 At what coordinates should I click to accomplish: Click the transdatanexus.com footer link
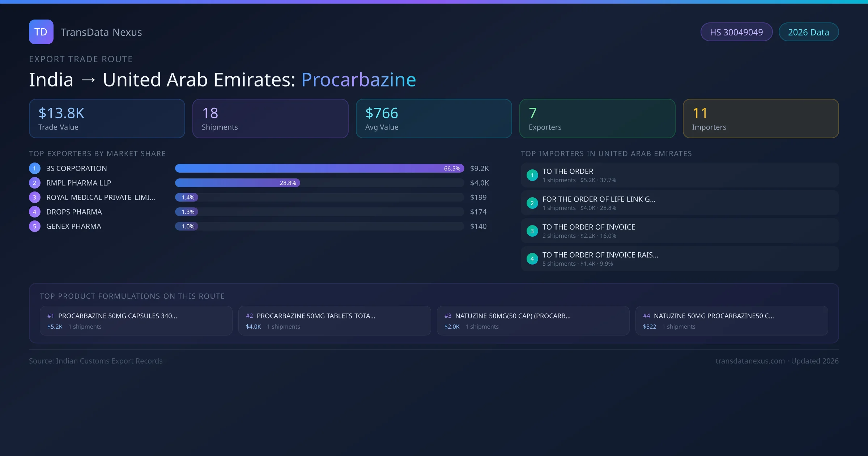[x=750, y=361]
